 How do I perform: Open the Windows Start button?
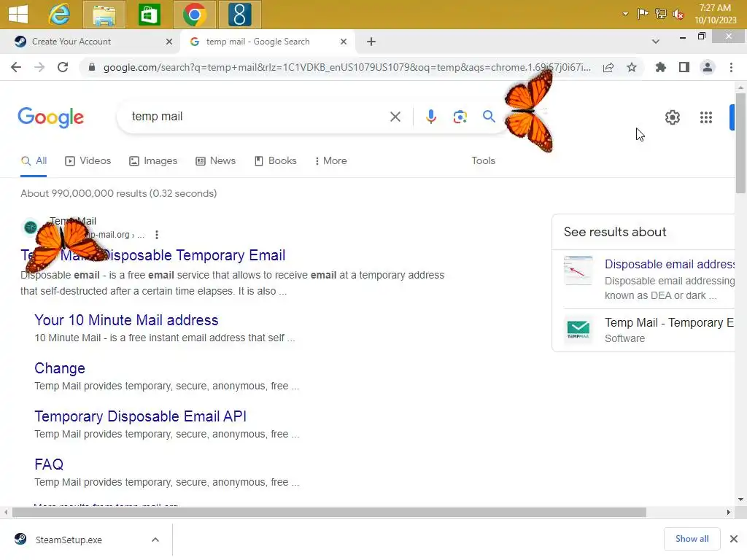point(18,14)
